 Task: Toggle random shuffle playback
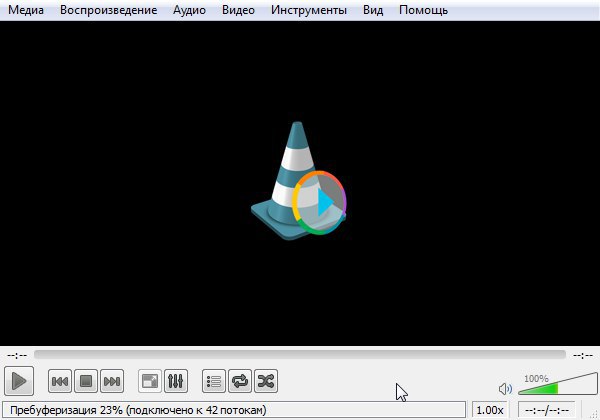tap(266, 381)
